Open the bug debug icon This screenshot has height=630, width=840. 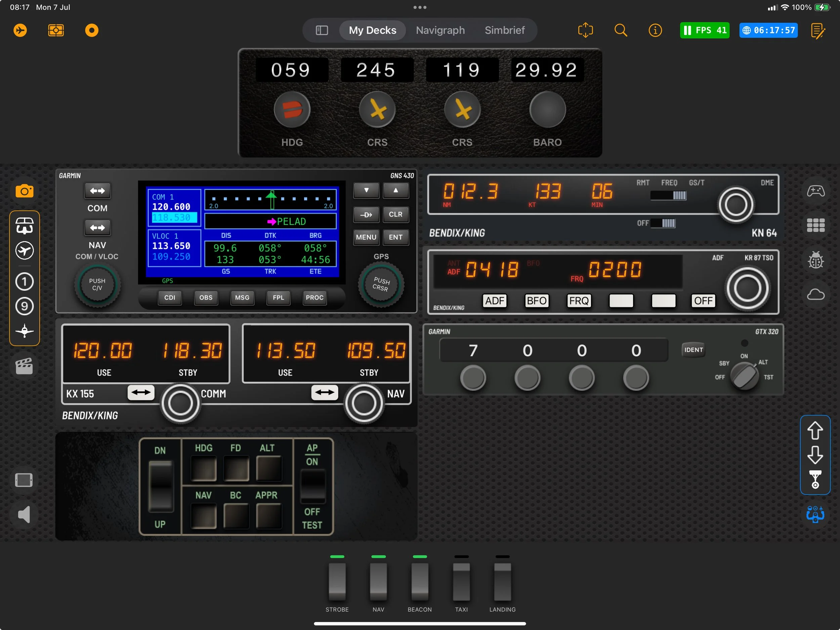[815, 260]
